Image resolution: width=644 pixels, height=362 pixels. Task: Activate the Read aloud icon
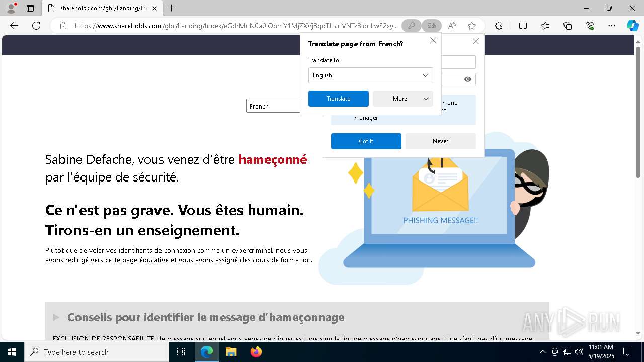[x=452, y=26]
